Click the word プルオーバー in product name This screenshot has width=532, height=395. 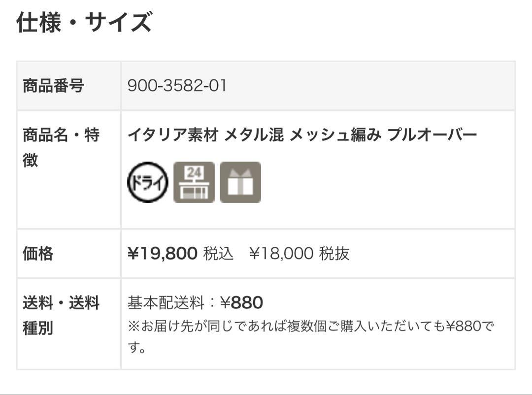432,134
